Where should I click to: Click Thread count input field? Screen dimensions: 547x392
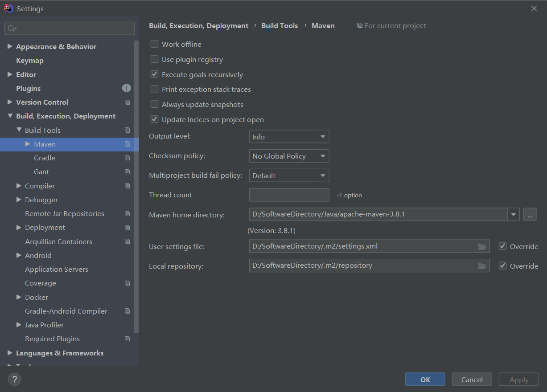[x=289, y=195]
